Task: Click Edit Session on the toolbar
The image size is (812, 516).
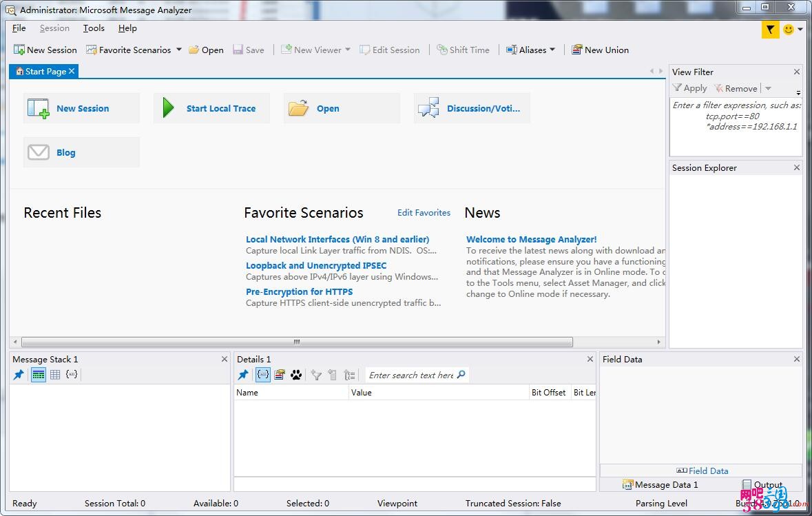Action: pyautogui.click(x=389, y=50)
